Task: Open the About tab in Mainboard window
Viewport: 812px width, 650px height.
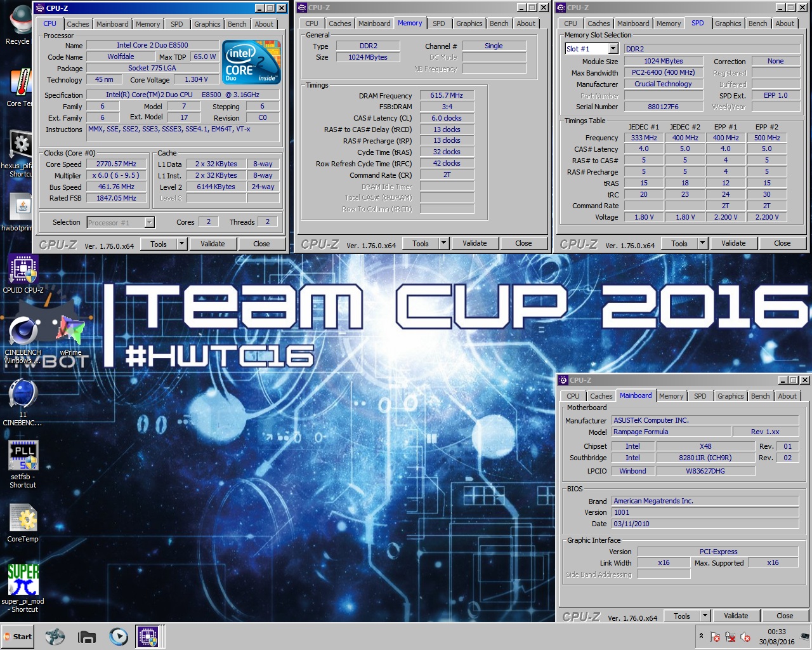Action: (x=787, y=396)
